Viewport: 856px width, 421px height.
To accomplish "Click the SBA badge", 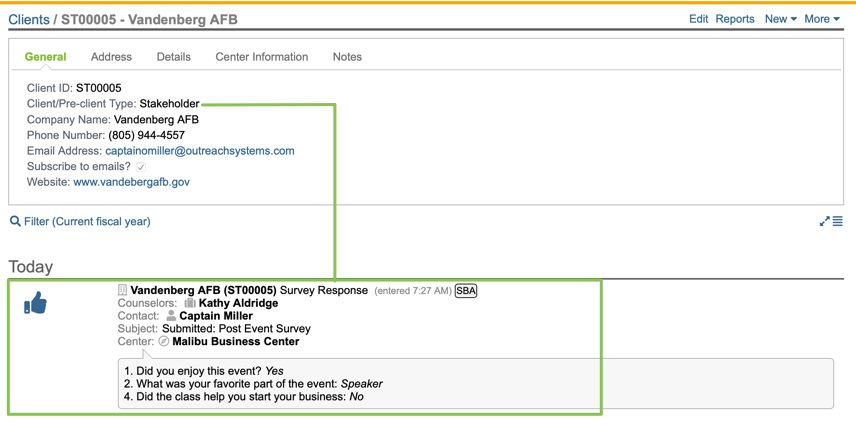I will [x=466, y=291].
